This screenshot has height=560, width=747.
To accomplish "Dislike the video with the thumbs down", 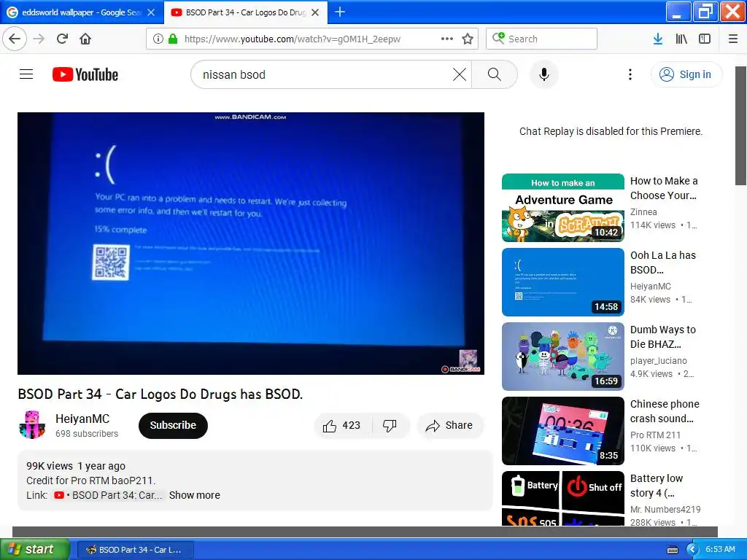I will point(390,426).
